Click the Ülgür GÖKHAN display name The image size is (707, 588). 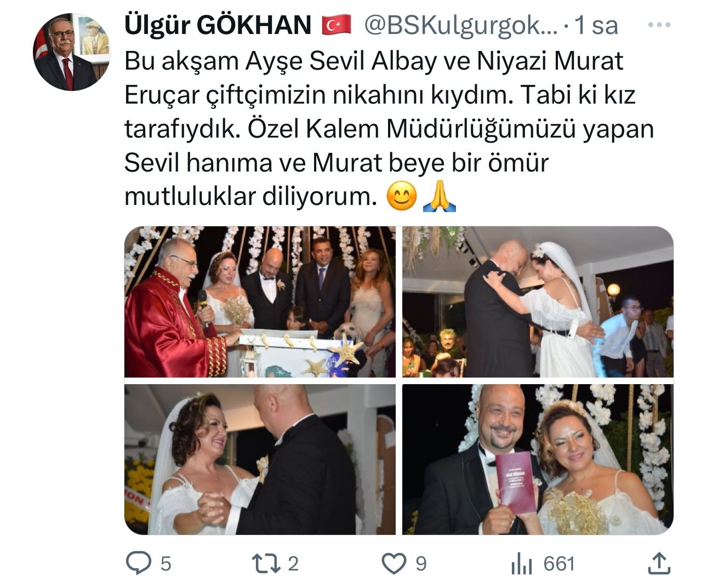(x=218, y=25)
